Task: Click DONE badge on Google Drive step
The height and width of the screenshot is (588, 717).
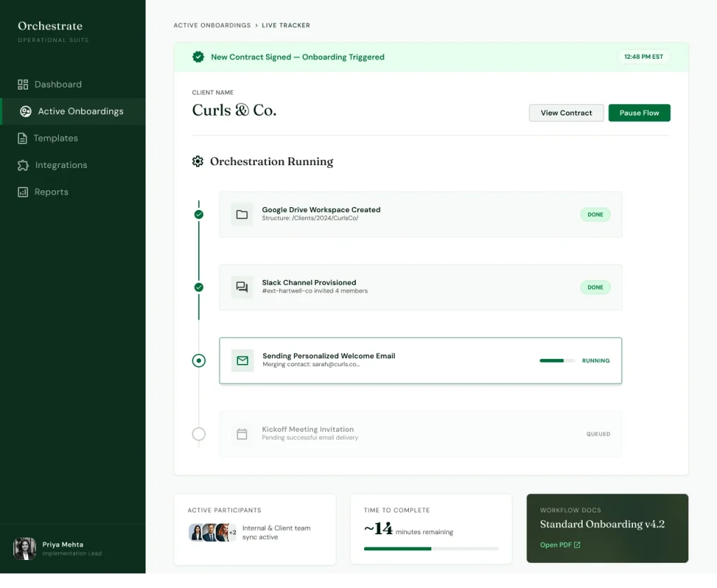Action: click(595, 214)
